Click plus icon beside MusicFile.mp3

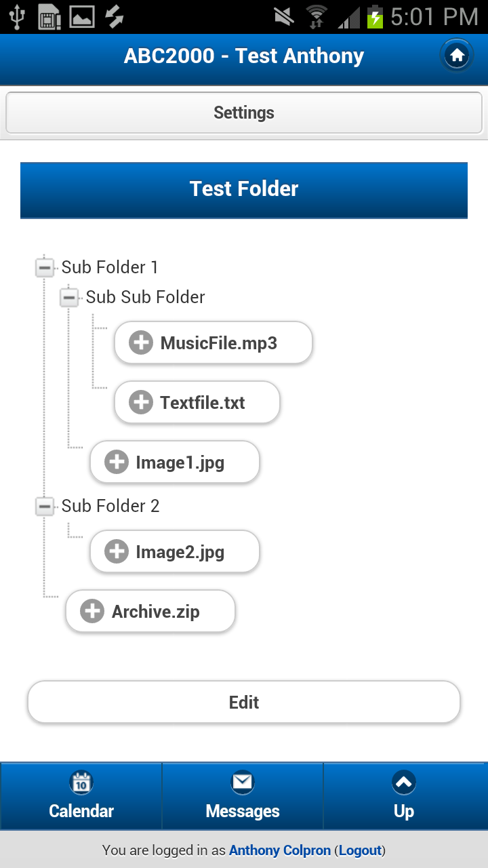point(141,342)
